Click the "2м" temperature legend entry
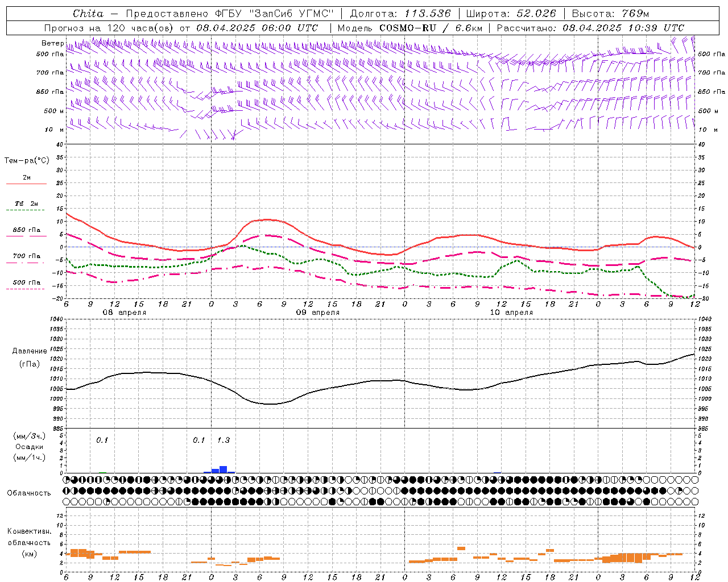This screenshot has height=582, width=728. (27, 178)
